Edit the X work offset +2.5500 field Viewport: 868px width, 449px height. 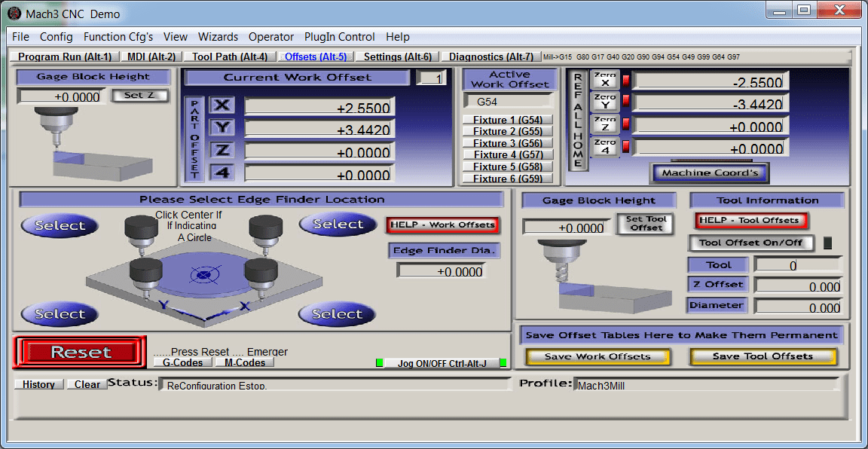click(x=319, y=107)
